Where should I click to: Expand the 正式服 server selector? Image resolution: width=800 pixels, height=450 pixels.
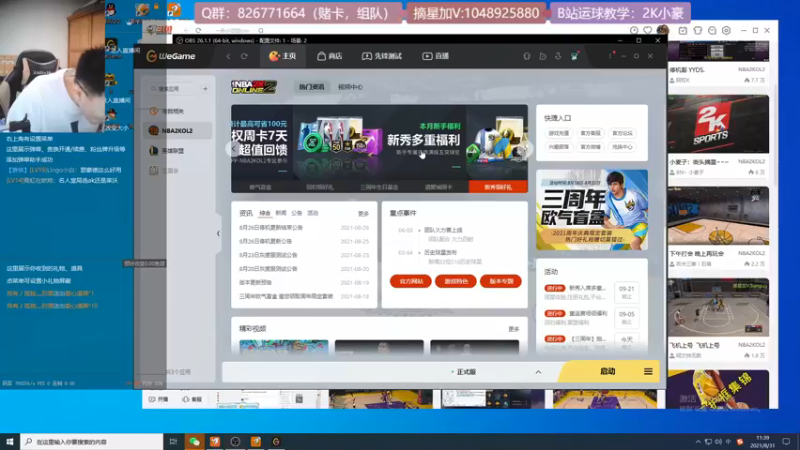tap(538, 372)
